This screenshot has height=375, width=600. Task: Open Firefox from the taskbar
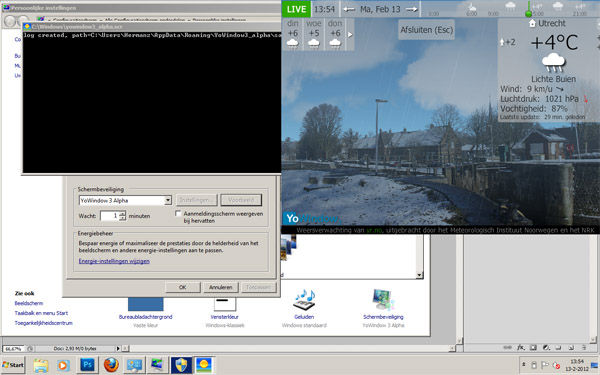pyautogui.click(x=111, y=365)
